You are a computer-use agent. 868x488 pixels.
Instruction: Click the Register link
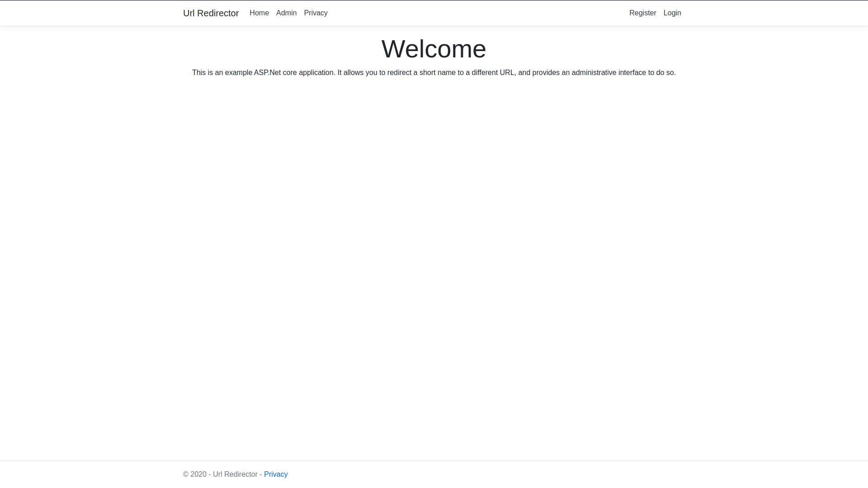(642, 13)
